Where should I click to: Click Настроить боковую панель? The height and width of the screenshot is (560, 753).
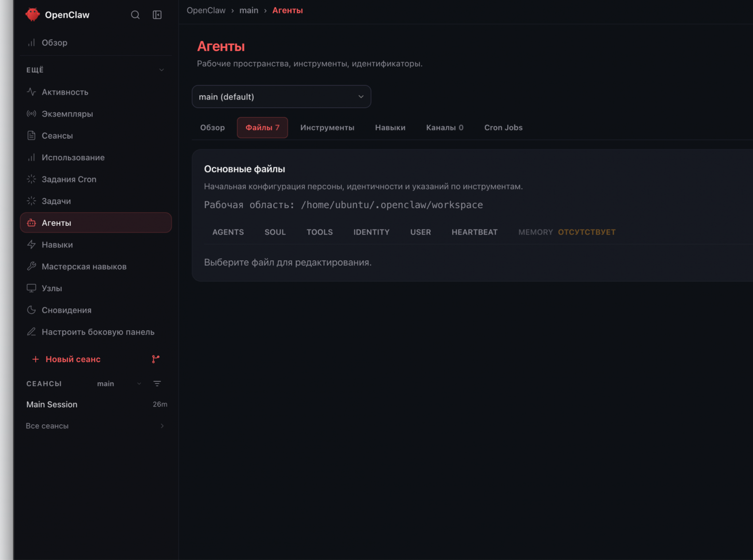(96, 332)
